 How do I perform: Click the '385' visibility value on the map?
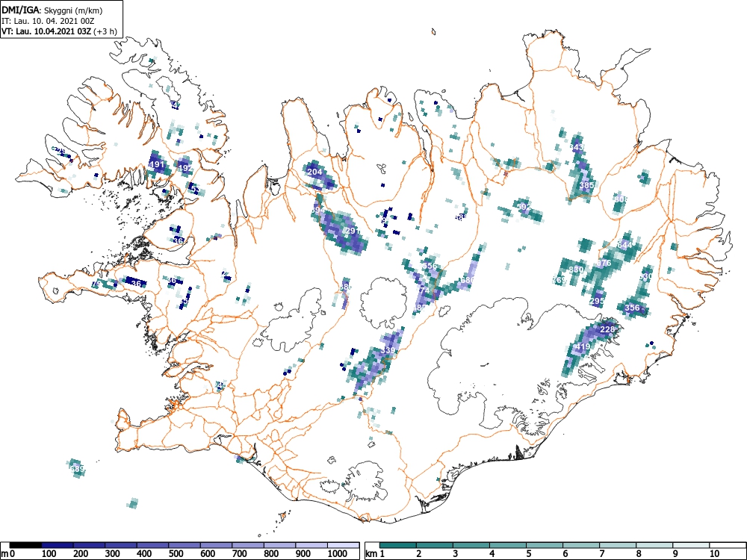pos(587,185)
